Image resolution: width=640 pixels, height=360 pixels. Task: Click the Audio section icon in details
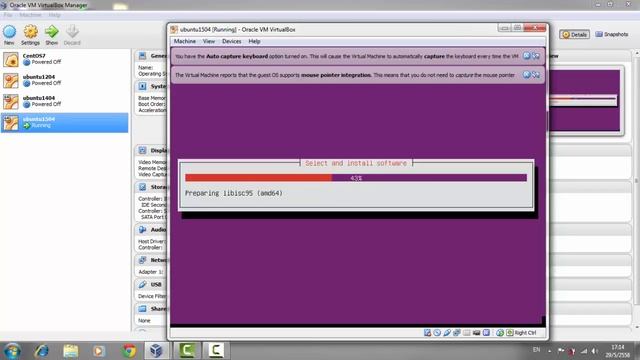(142, 229)
